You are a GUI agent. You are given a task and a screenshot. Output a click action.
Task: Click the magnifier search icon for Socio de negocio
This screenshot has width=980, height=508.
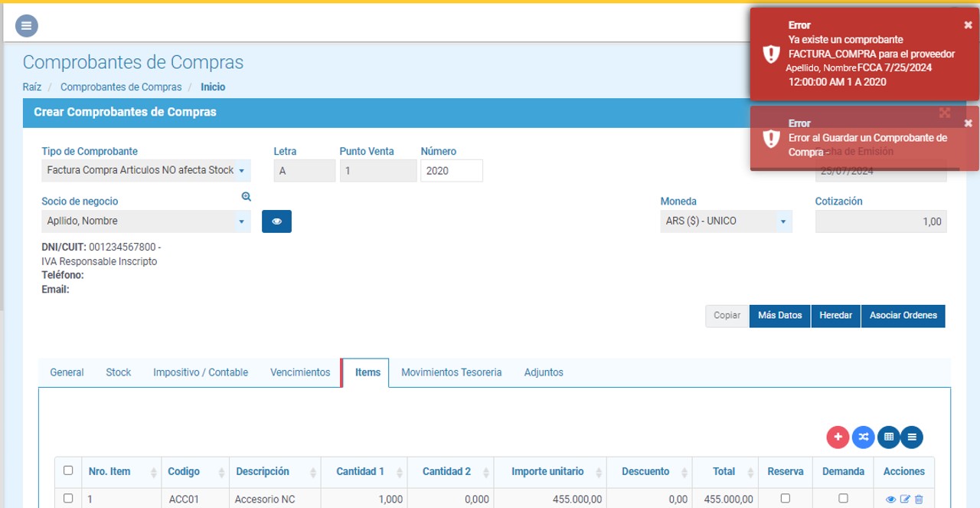tap(246, 197)
